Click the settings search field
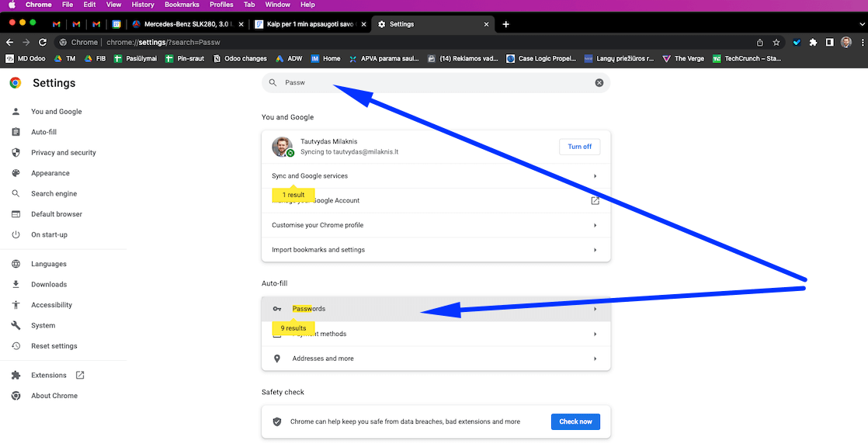This screenshot has height=447, width=868. click(x=436, y=82)
